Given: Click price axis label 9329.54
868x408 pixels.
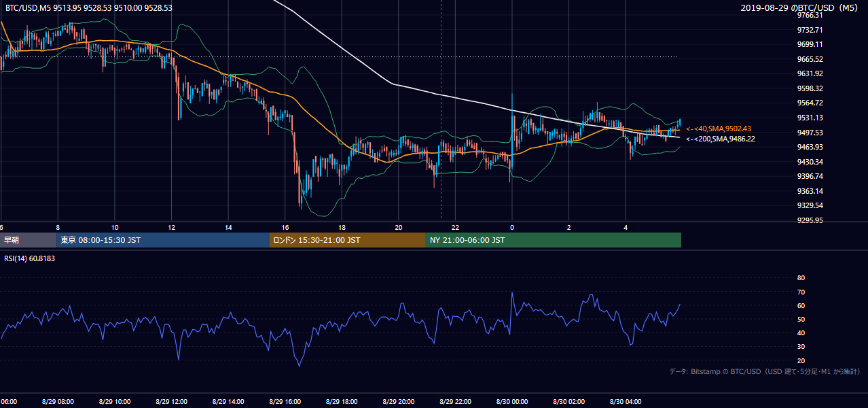Looking at the screenshot, I should [x=810, y=205].
